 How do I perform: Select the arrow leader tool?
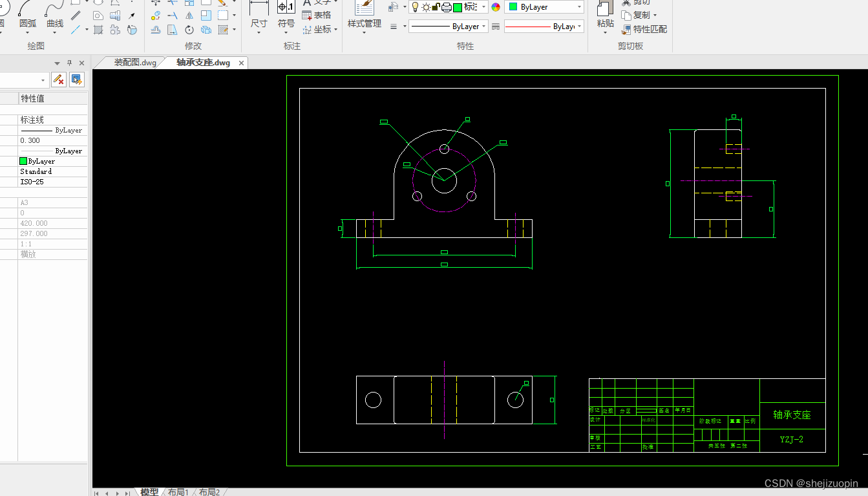[x=132, y=16]
